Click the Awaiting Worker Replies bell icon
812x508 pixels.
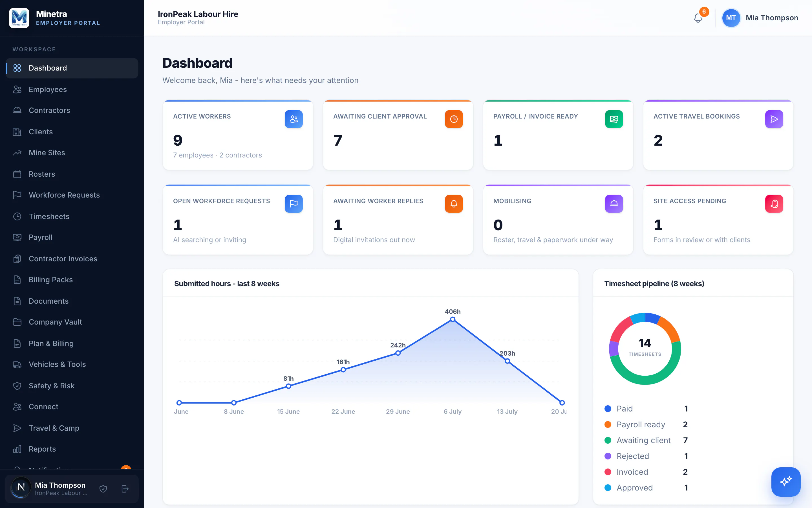point(454,203)
